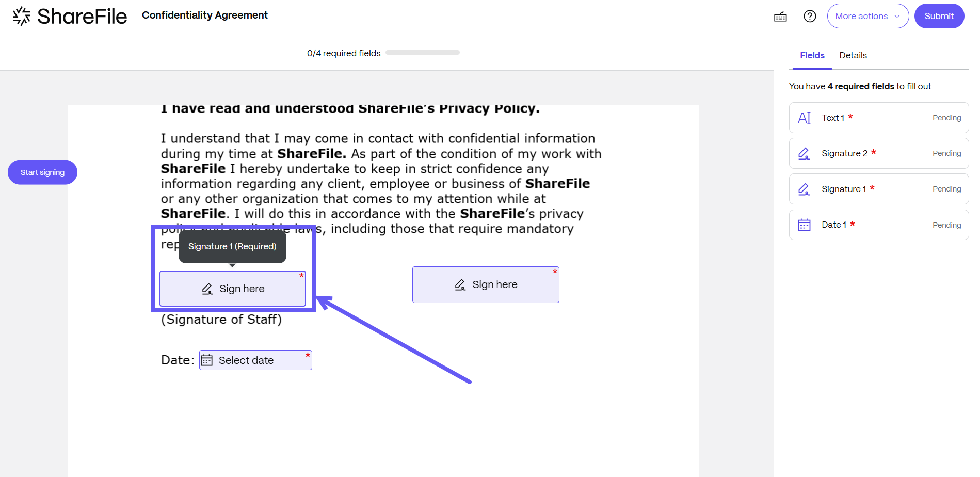Select the Date 1 field row

click(878, 225)
